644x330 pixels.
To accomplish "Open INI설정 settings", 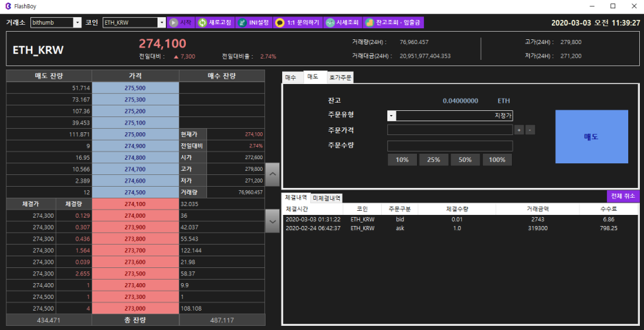I will [x=243, y=23].
